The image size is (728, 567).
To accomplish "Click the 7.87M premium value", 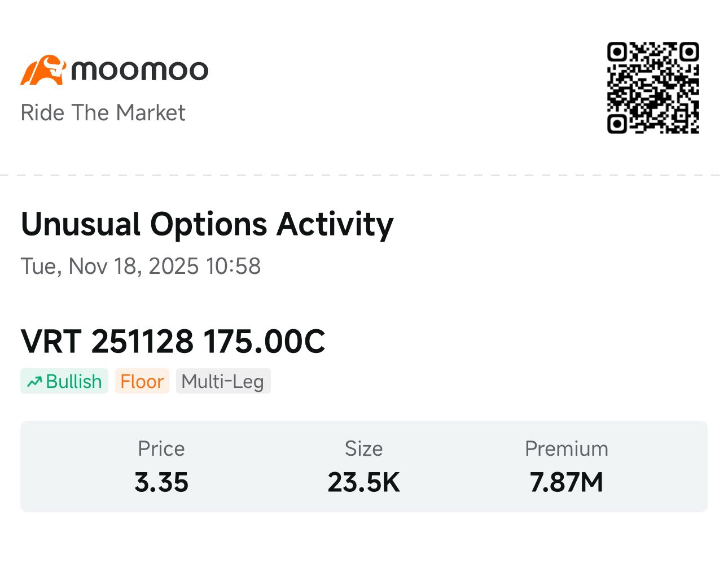I will [567, 482].
